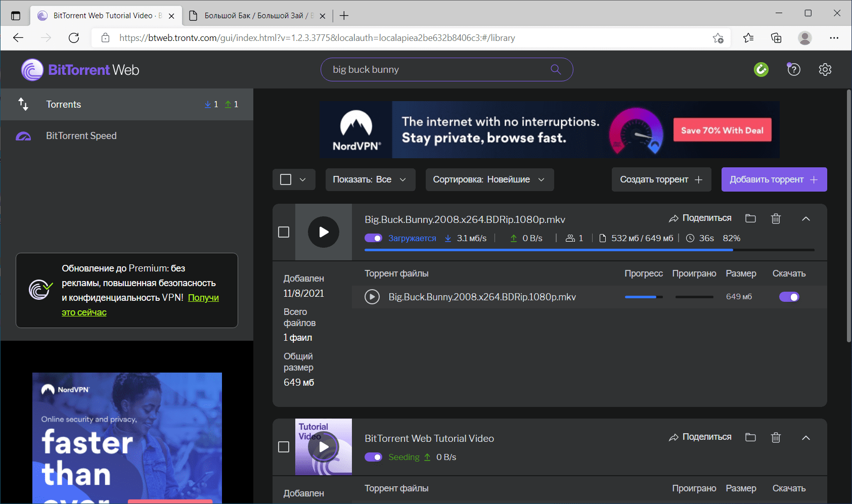Open the browser profile avatar
The image size is (852, 504).
804,38
